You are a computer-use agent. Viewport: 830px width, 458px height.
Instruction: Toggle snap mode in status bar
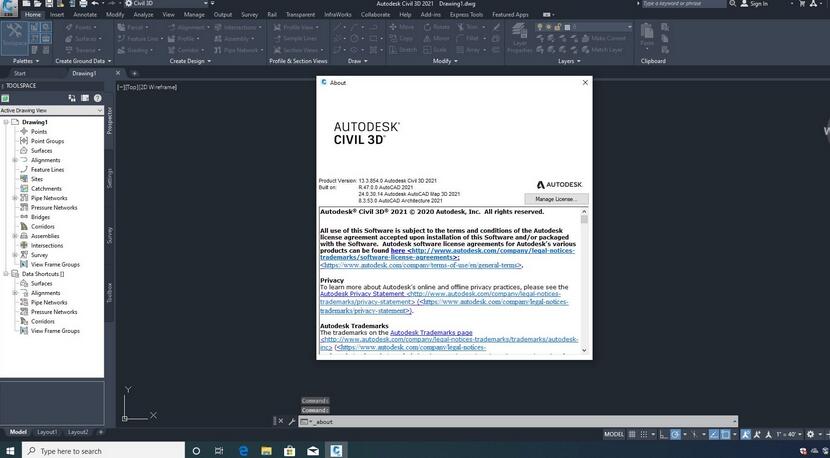[644, 434]
